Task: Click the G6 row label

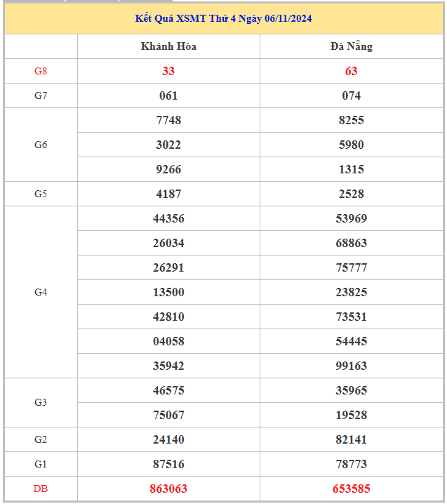Action: (41, 145)
